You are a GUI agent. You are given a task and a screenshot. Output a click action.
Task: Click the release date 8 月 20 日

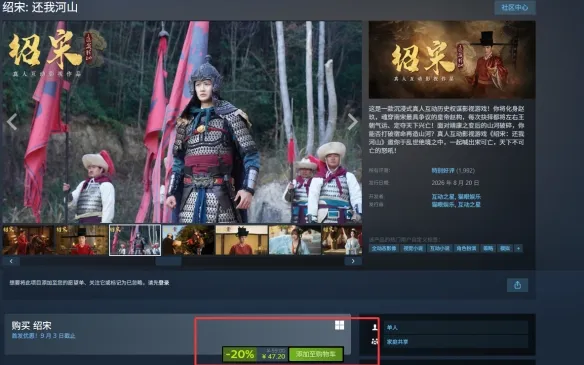pyautogui.click(x=456, y=183)
